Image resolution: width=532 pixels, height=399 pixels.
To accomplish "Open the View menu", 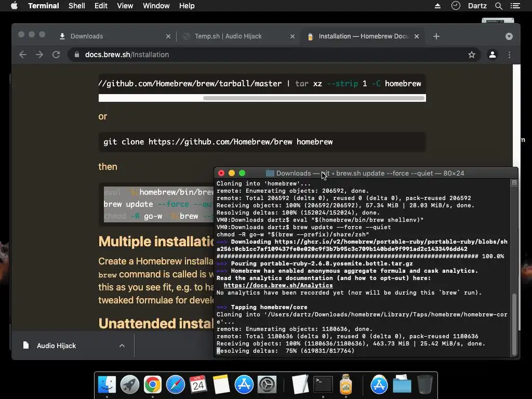I will pyautogui.click(x=125, y=6).
